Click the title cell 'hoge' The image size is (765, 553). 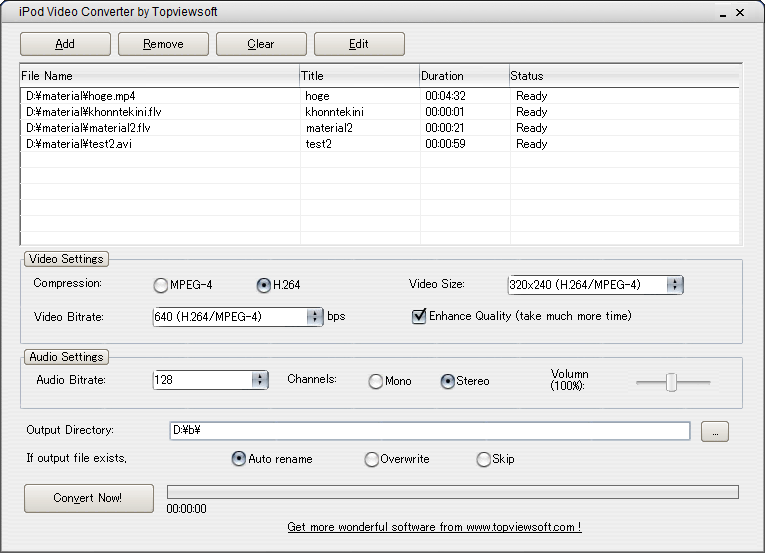pos(317,96)
